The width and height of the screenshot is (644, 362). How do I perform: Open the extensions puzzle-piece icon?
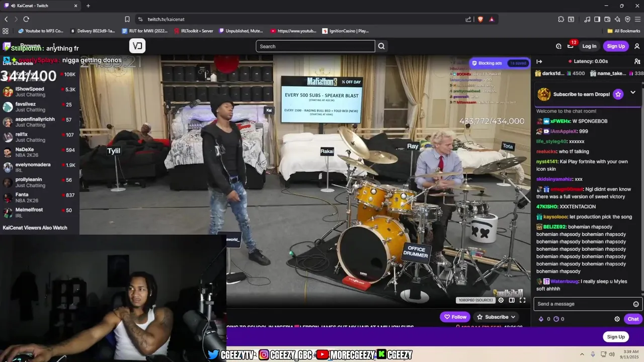(x=561, y=19)
